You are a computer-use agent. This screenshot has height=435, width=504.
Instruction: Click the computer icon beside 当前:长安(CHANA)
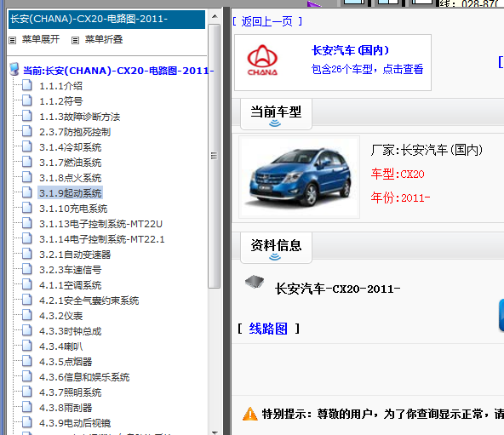14,69
